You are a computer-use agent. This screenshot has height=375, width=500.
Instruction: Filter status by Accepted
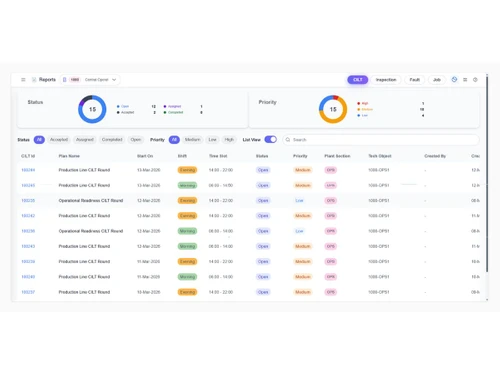tap(59, 140)
